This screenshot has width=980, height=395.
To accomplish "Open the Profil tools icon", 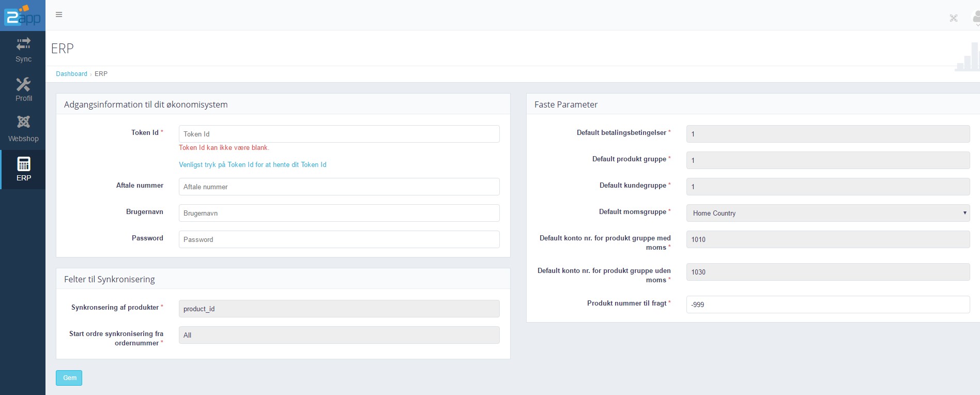I will click(x=23, y=84).
